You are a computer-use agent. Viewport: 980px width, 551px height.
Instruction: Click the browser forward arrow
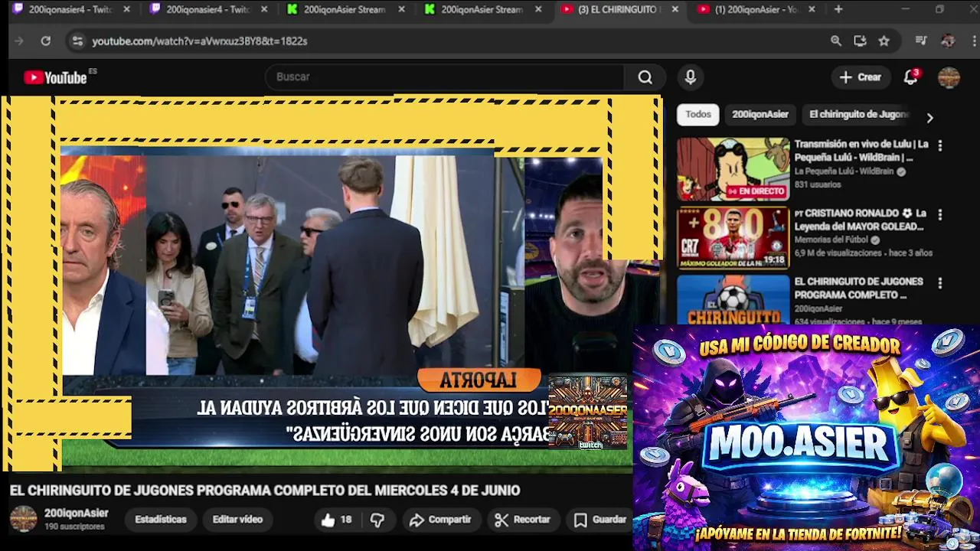[x=19, y=41]
